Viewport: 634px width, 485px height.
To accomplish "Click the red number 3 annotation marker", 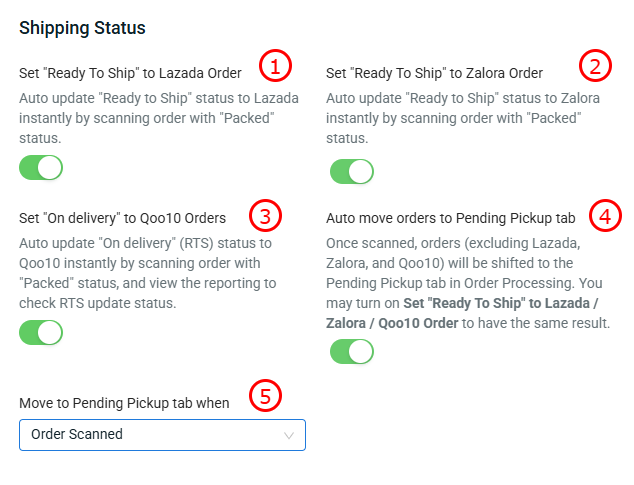I will tap(265, 215).
